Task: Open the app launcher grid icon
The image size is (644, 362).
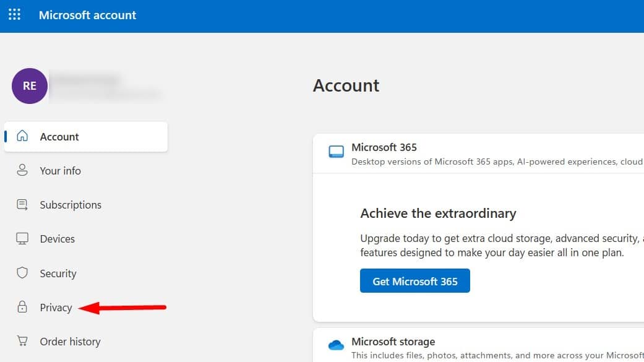Action: click(x=14, y=15)
